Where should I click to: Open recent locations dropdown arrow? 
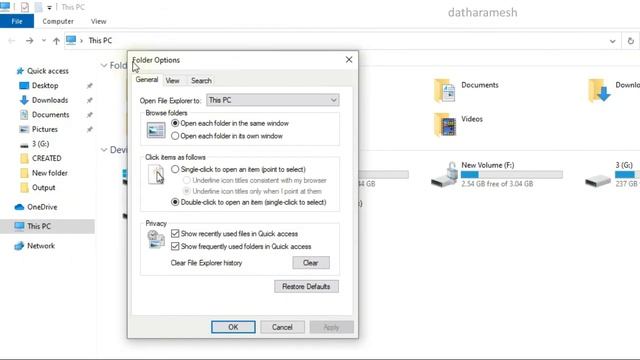(x=44, y=41)
